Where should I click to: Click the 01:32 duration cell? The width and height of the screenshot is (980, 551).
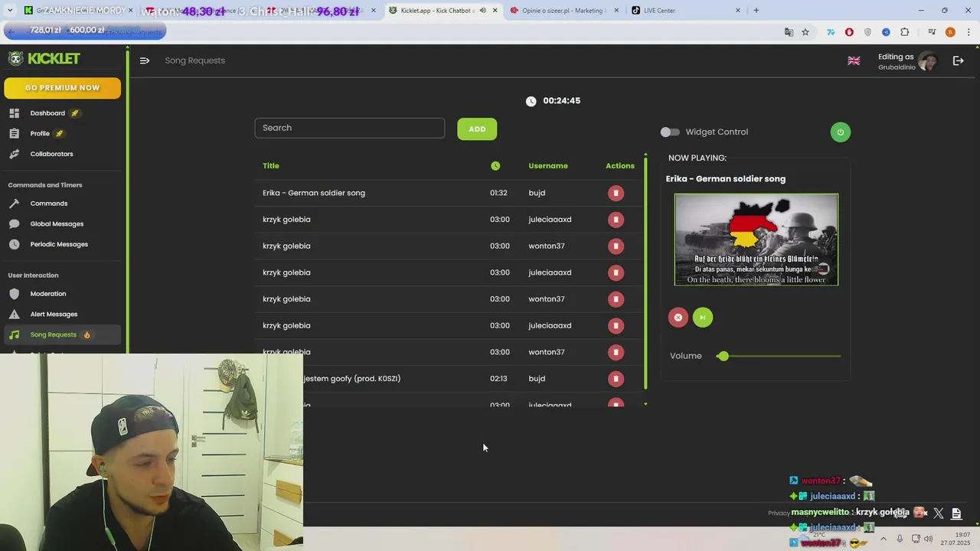click(498, 193)
